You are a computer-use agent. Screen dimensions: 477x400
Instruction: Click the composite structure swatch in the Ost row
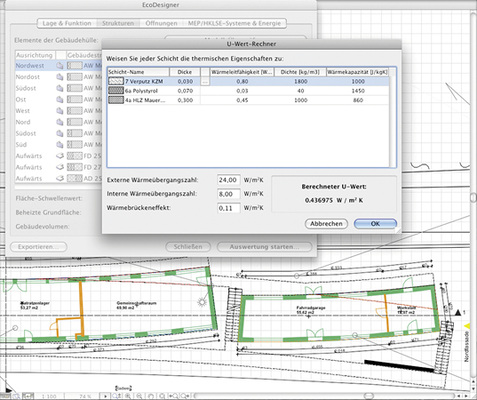click(x=75, y=99)
